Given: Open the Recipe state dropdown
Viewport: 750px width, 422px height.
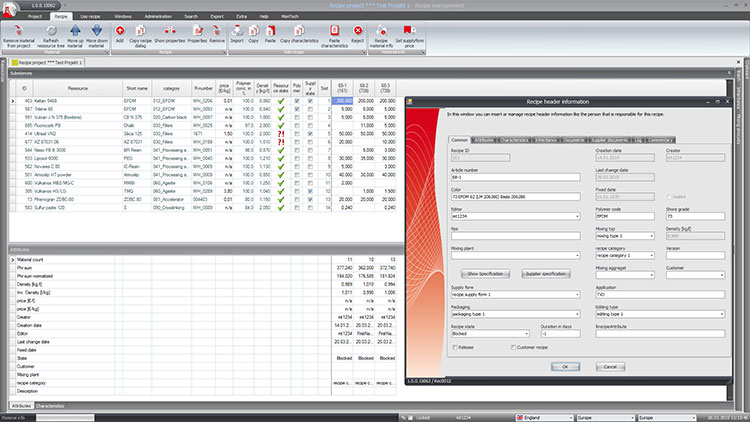Looking at the screenshot, I should click(526, 333).
